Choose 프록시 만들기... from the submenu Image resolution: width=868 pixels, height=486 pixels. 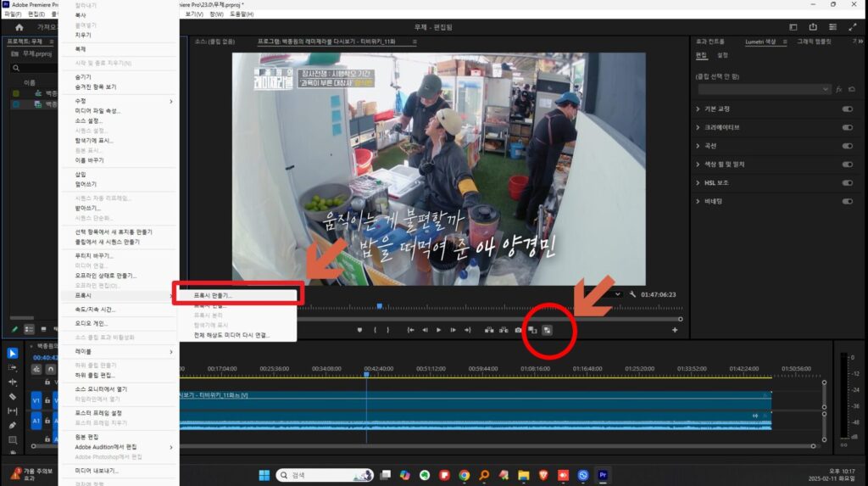click(214, 296)
